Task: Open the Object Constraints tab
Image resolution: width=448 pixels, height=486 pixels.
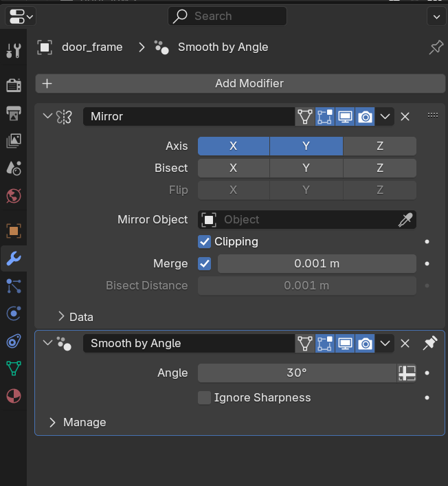Action: coord(14,341)
